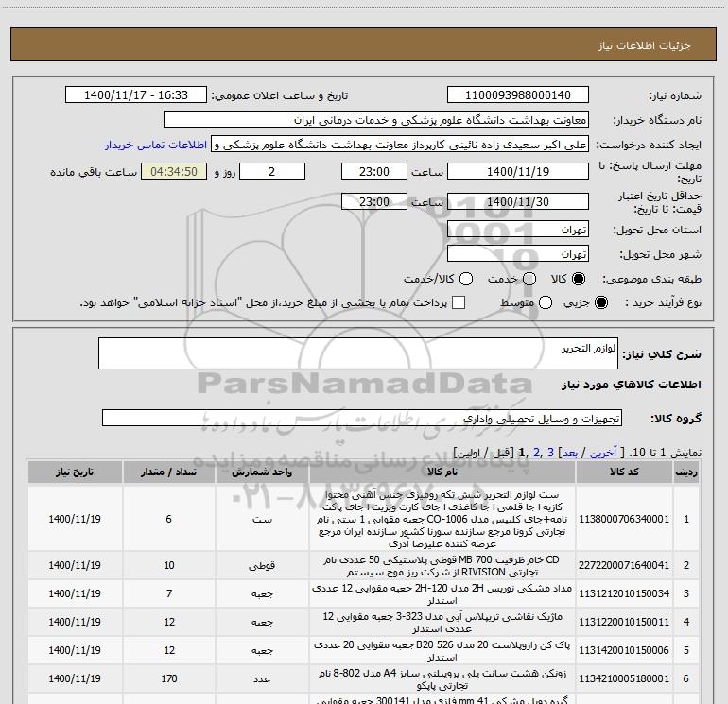This screenshot has width=728, height=704.
Task: Go to page 2 of the items list
Action: click(537, 453)
